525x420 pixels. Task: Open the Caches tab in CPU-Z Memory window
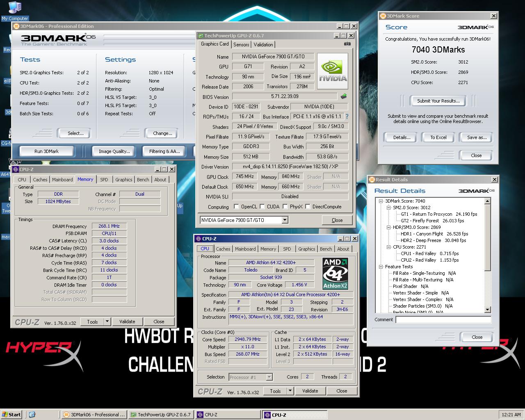click(40, 180)
